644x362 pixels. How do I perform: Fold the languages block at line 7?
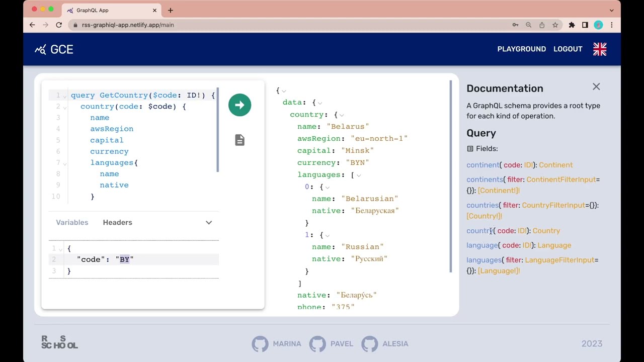(x=65, y=163)
